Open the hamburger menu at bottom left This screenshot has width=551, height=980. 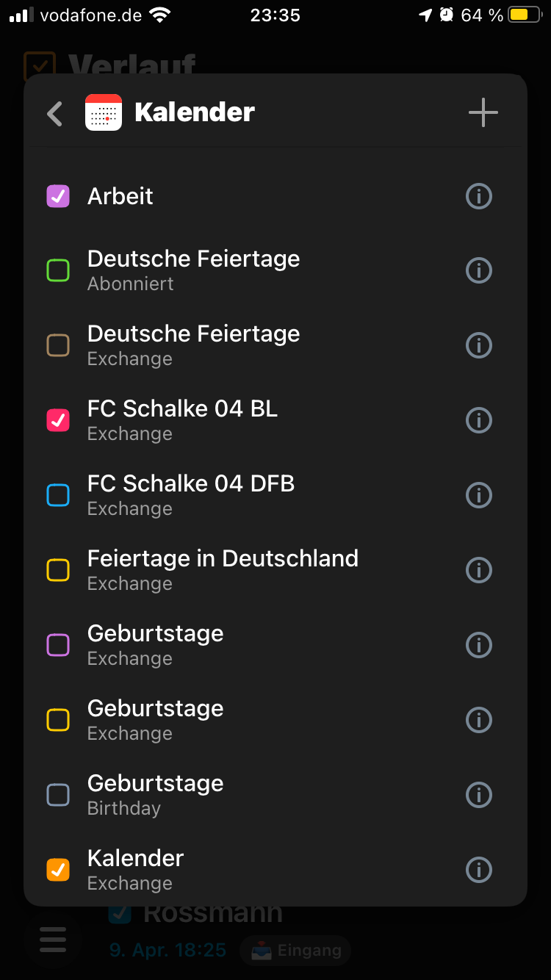(x=53, y=939)
